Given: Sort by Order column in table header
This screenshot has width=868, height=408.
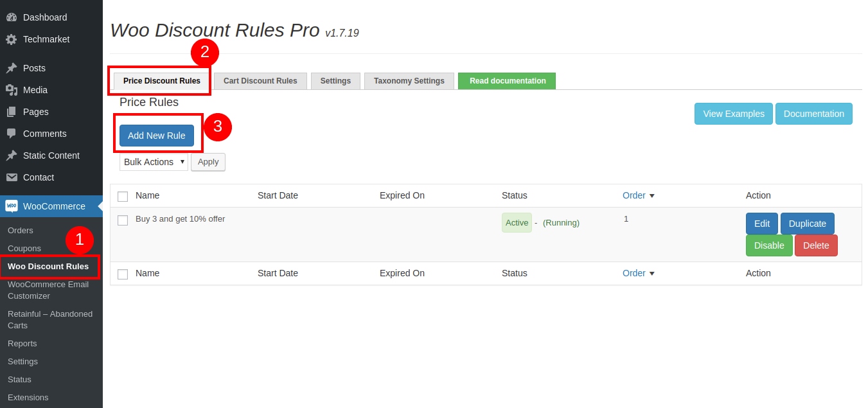Looking at the screenshot, I should [x=638, y=195].
